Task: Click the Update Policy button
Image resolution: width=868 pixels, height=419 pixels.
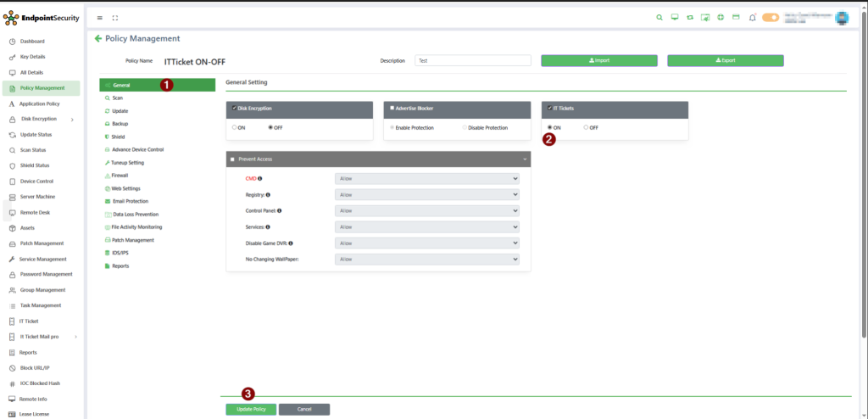Action: pyautogui.click(x=251, y=409)
